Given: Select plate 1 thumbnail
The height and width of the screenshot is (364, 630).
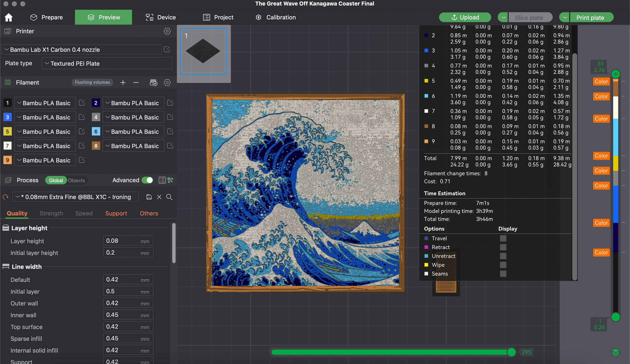Looking at the screenshot, I should [203, 51].
